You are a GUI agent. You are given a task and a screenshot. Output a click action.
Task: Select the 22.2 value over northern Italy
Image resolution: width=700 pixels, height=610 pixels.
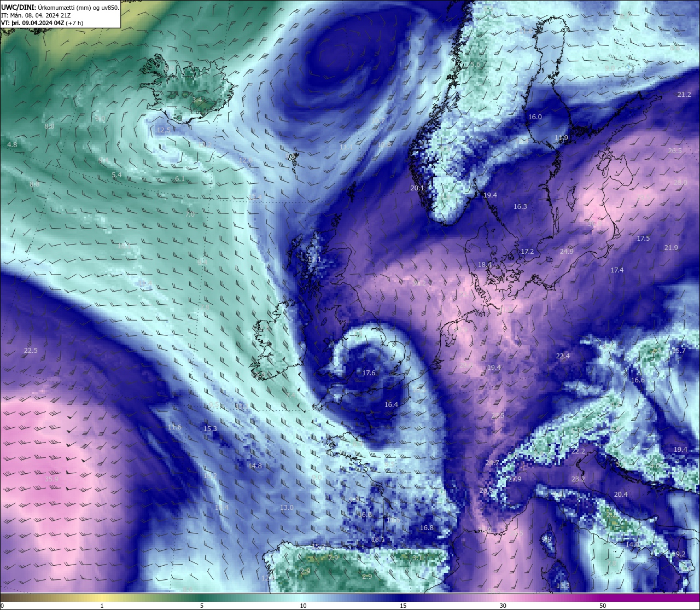click(x=578, y=451)
